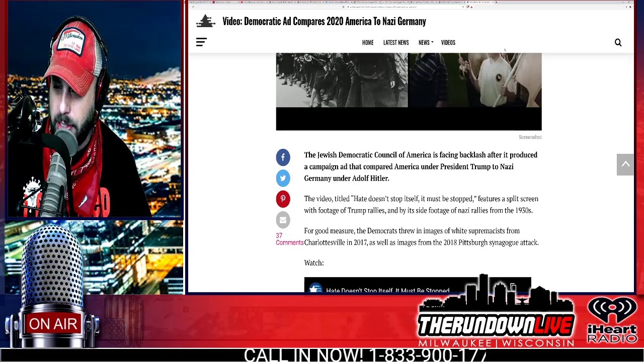Share article on Facebook

click(x=283, y=157)
